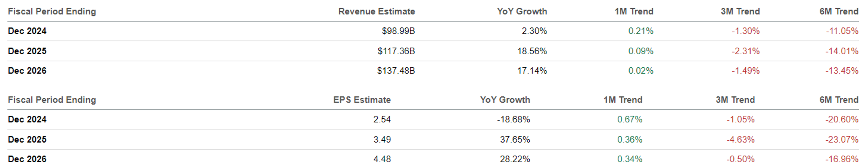Click the -18.68% EPS YoY growth value

click(x=513, y=119)
